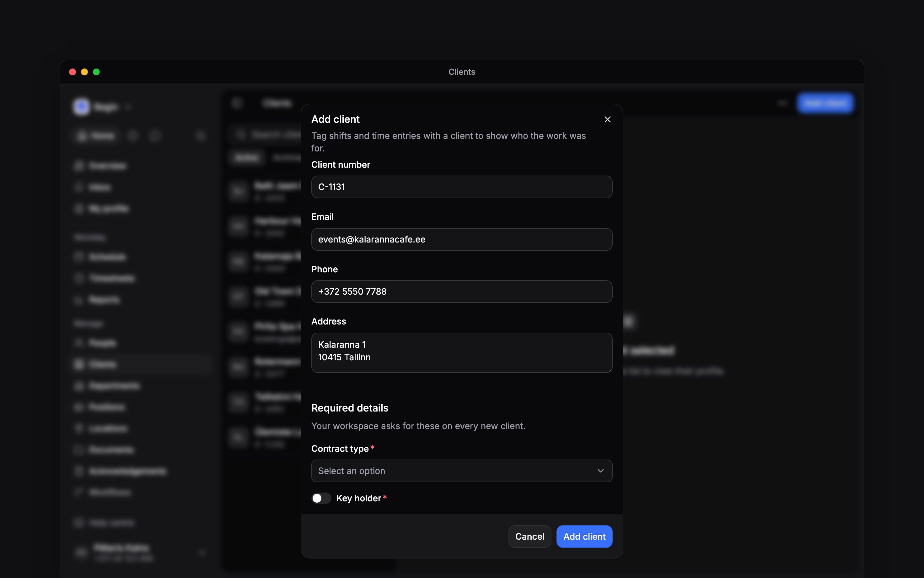This screenshot has width=924, height=578.
Task: Edit the Address text area
Action: [x=462, y=352]
